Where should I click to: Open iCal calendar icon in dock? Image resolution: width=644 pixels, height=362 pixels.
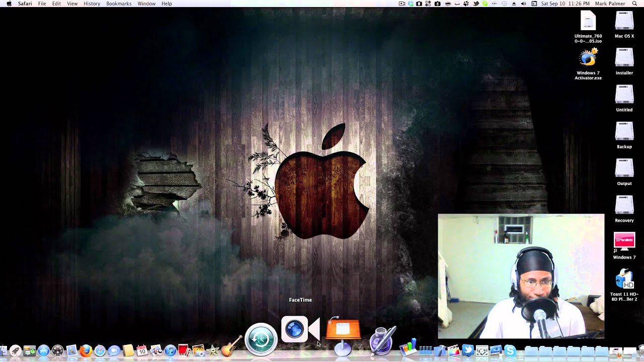[x=142, y=350]
